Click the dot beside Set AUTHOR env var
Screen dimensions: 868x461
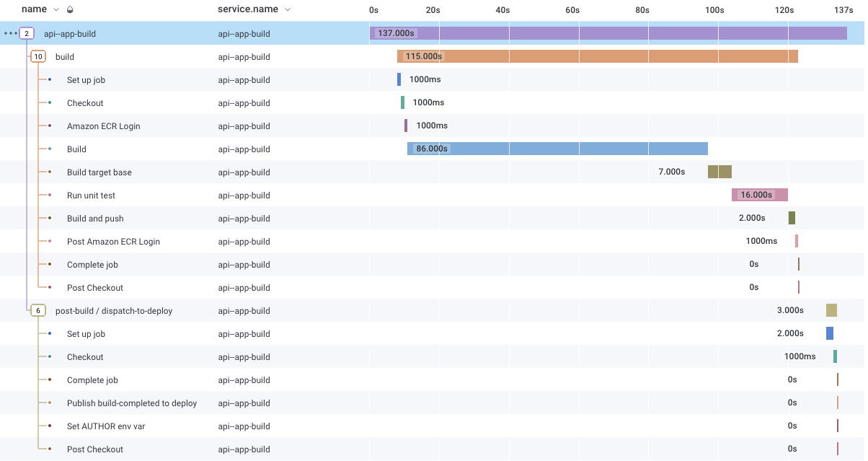pyautogui.click(x=50, y=426)
